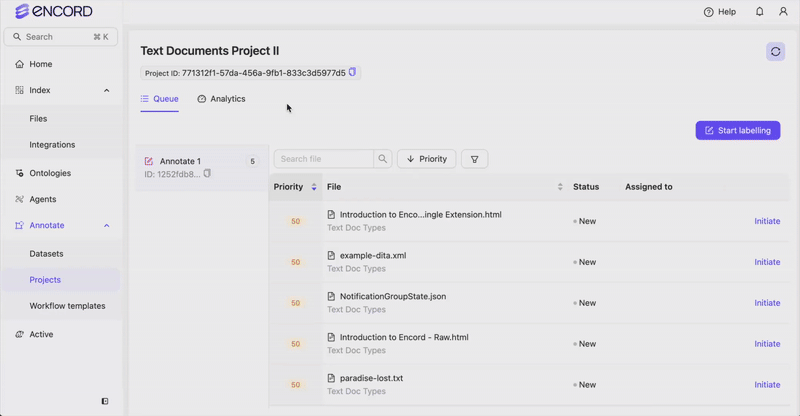Click the Assigned to column header
800x416 pixels.
tap(648, 187)
